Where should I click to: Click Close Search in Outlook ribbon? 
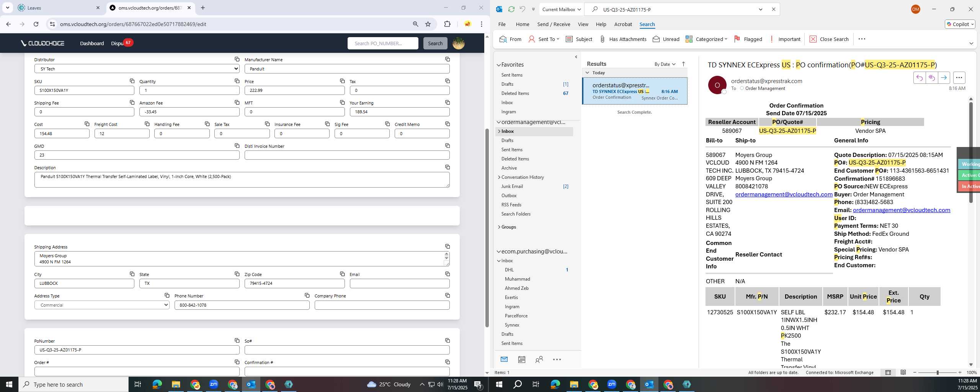[x=829, y=39]
